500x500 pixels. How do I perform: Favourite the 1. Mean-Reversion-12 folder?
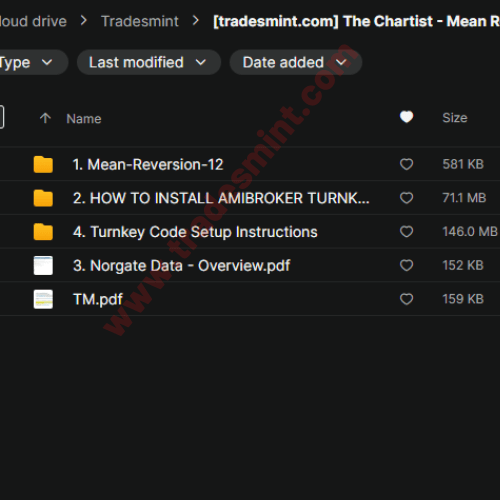click(406, 164)
